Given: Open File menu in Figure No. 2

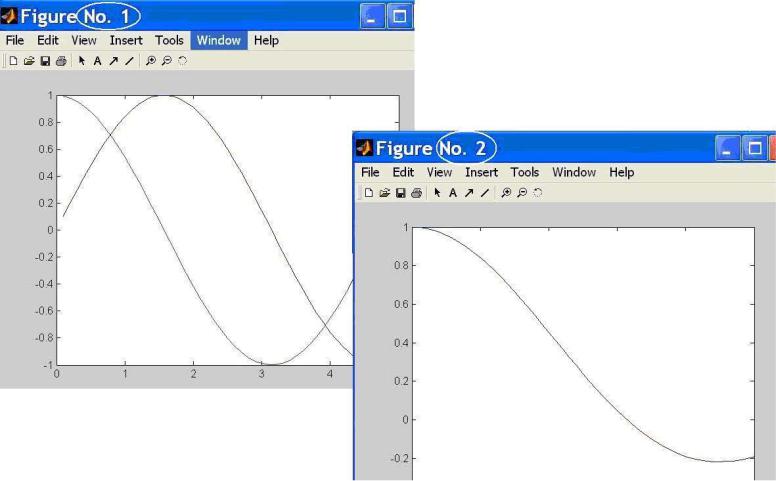Looking at the screenshot, I should click(370, 172).
